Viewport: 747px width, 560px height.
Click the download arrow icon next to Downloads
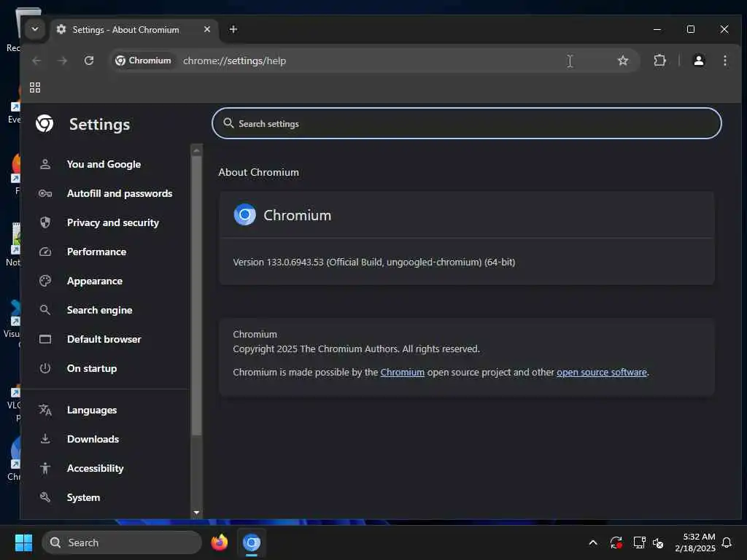tap(45, 439)
